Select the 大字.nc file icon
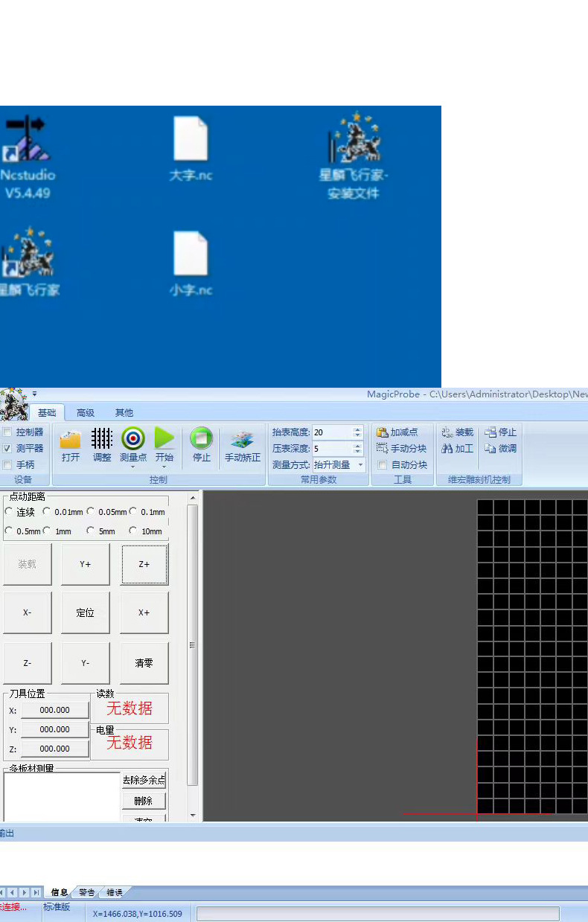Image resolution: width=588 pixels, height=922 pixels. click(191, 138)
